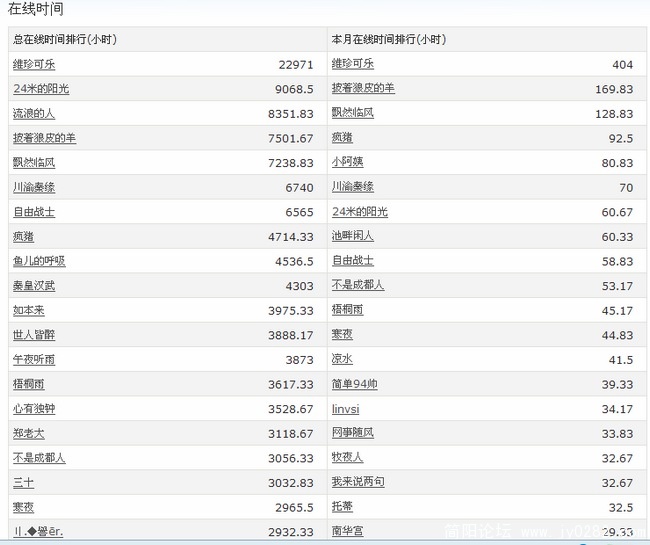
Task: Click the 心有独钟 user link
Action: click(x=34, y=409)
